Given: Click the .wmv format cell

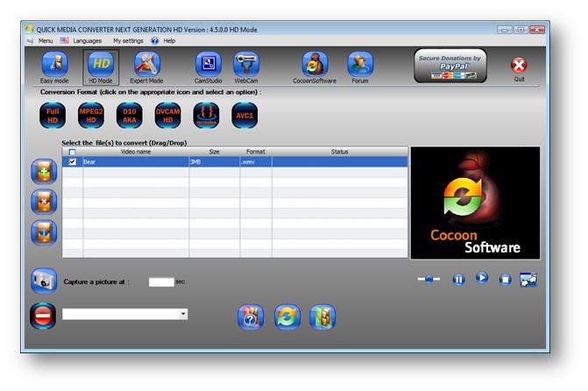Looking at the screenshot, I should [x=256, y=162].
